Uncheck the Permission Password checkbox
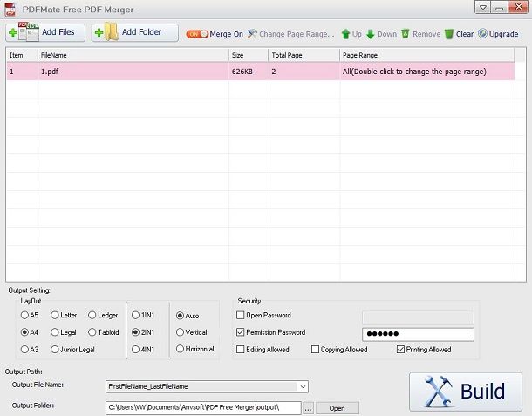Viewport: 532px width, 416px height. (240, 332)
